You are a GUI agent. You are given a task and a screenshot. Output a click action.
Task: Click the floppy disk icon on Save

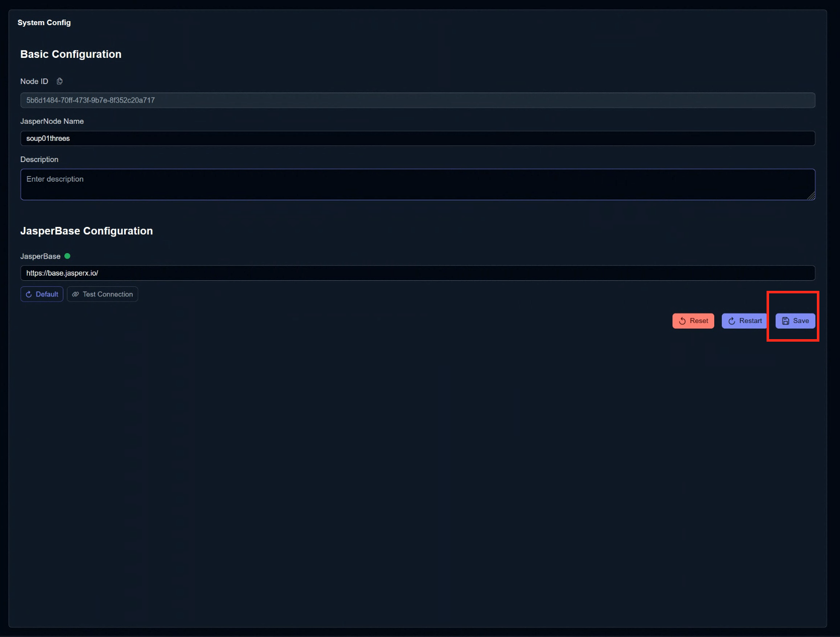click(786, 321)
